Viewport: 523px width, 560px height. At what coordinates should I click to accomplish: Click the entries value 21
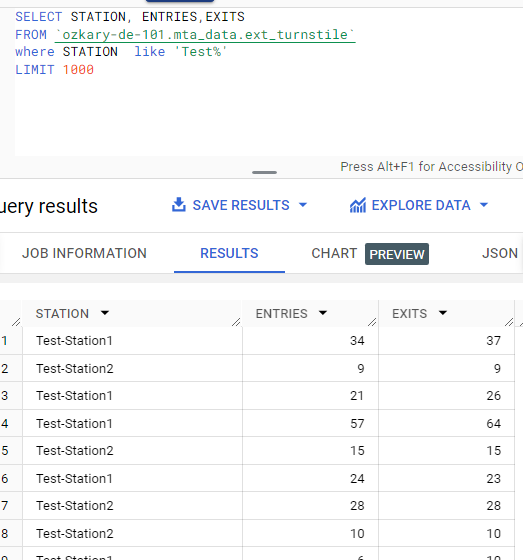point(357,396)
